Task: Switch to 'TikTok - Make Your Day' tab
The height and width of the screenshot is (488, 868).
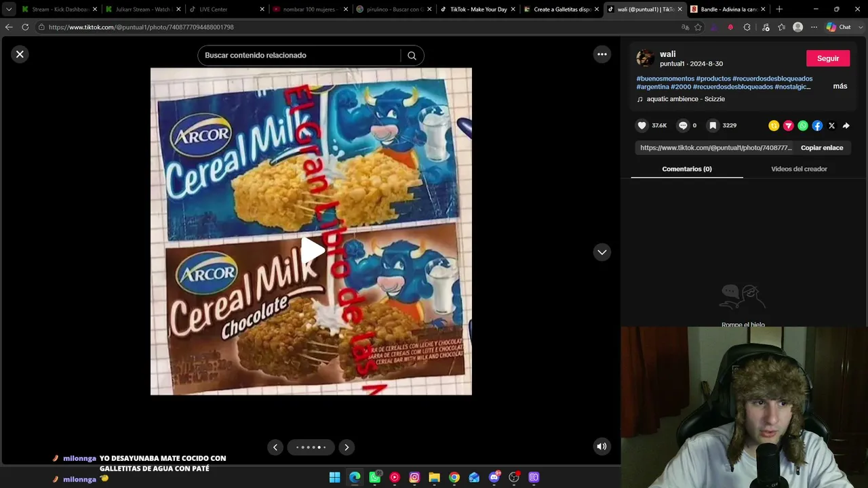Action: (x=477, y=9)
